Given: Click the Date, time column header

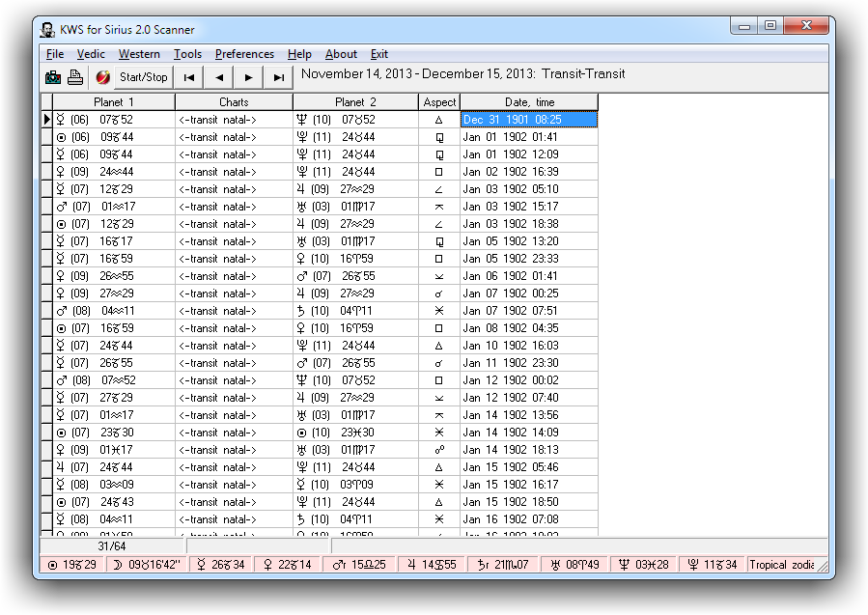Looking at the screenshot, I should pos(529,102).
